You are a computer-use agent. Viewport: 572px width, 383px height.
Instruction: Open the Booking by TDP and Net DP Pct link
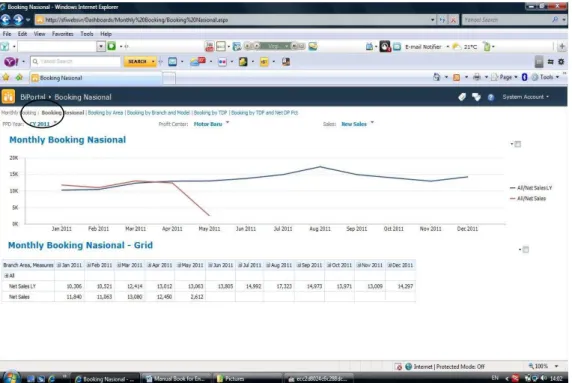265,113
